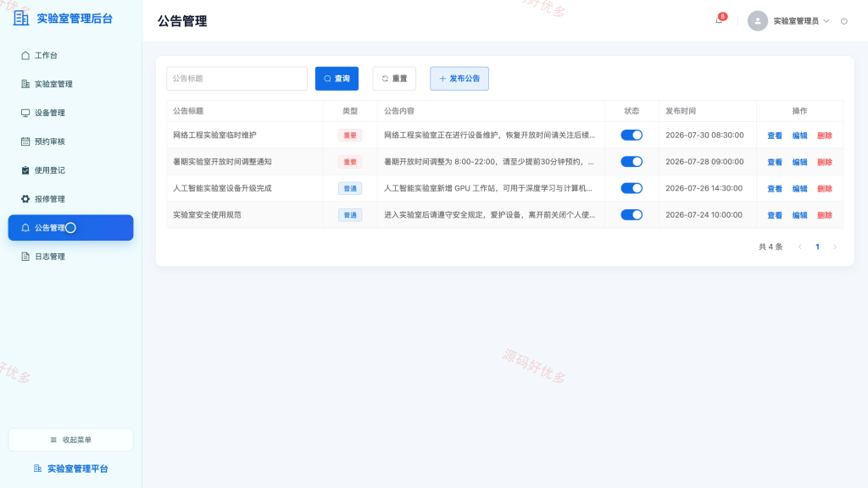Viewport: 868px width, 488px height.
Task: Click 删除 for 实验室安全使用规范
Action: tap(825, 215)
